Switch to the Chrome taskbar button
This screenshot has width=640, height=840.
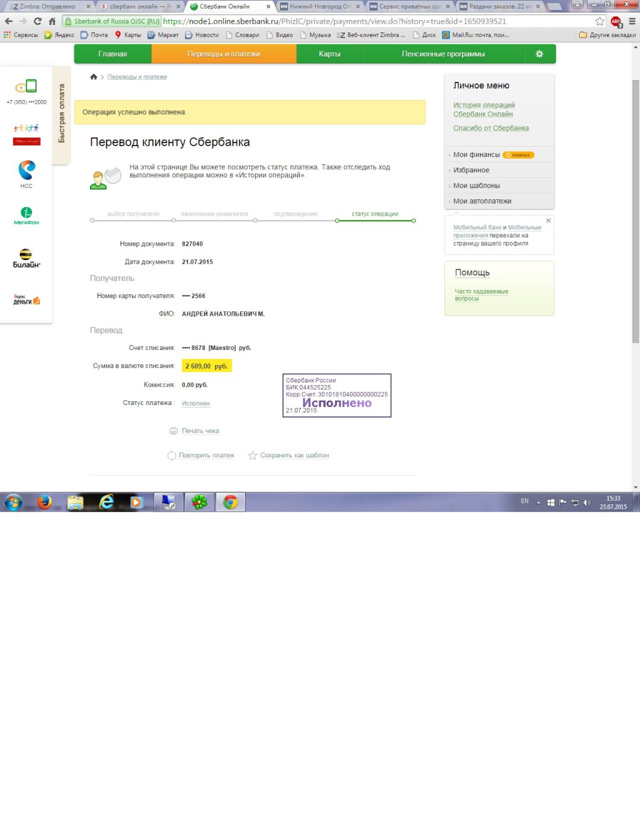pyautogui.click(x=231, y=502)
